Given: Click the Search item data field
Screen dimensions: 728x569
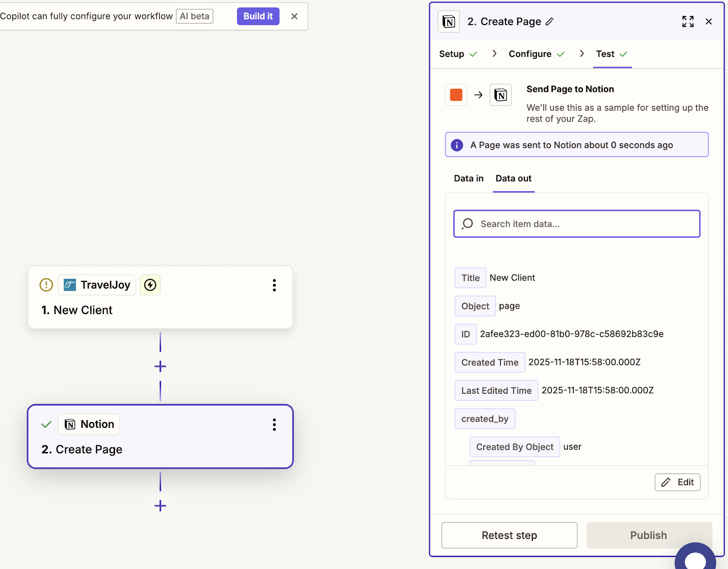Looking at the screenshot, I should click(576, 224).
